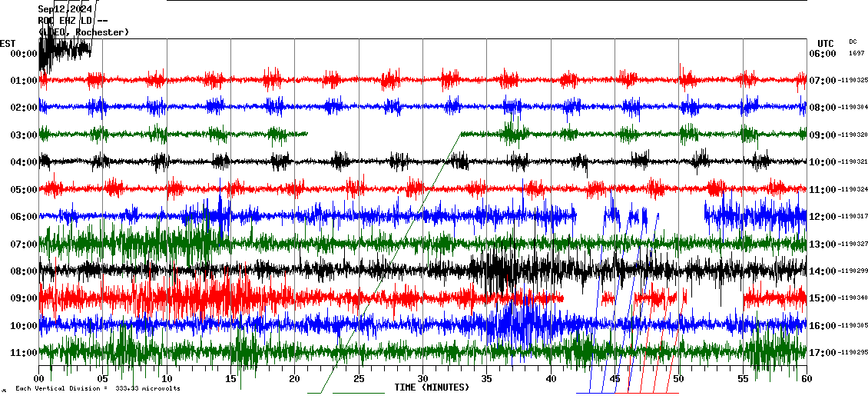Select the 06:00 EST time label
Image resolution: width=868 pixels, height=399 pixels.
click(x=24, y=217)
